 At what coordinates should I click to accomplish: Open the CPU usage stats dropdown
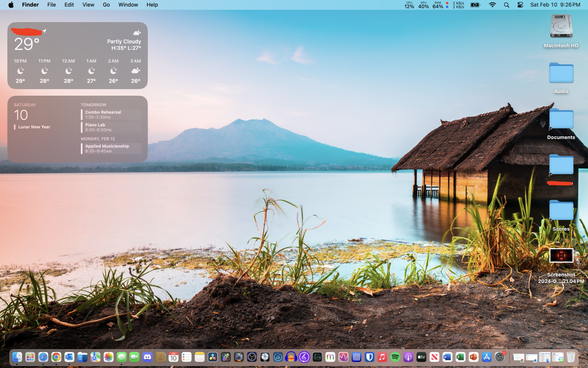409,5
